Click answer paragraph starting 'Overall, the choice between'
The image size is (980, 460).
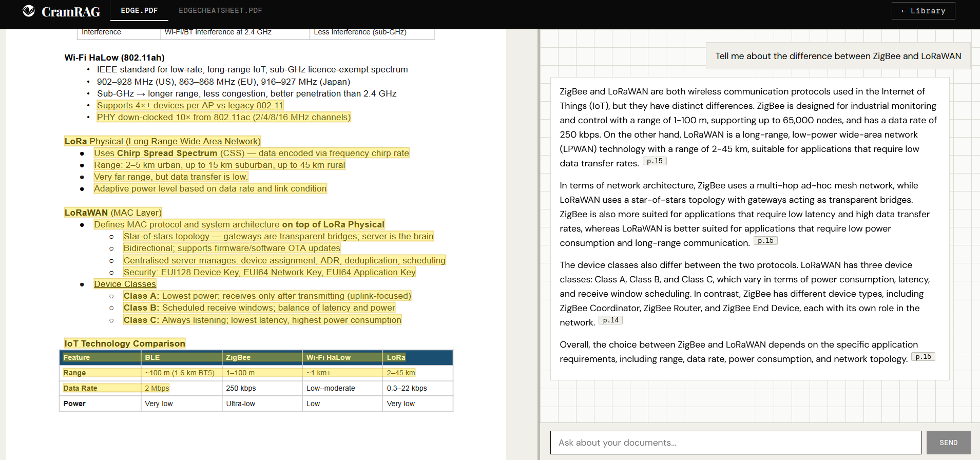tap(747, 352)
